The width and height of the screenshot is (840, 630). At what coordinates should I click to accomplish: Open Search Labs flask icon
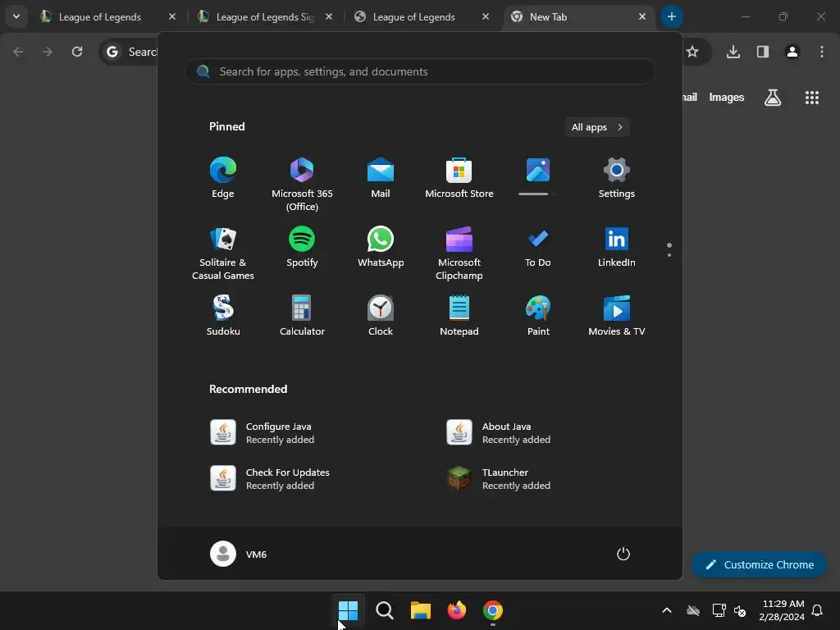pos(773,98)
